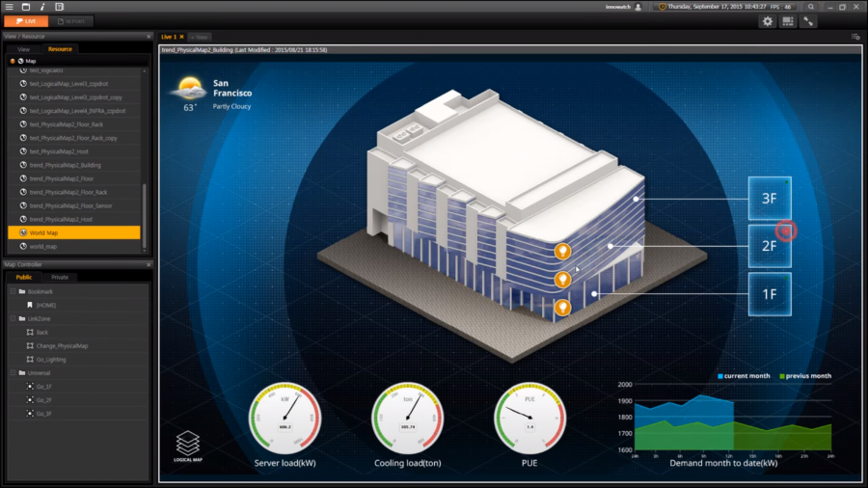Click the bottom orange lightbulb marker
Screen dimensions: 868x488
tap(562, 307)
